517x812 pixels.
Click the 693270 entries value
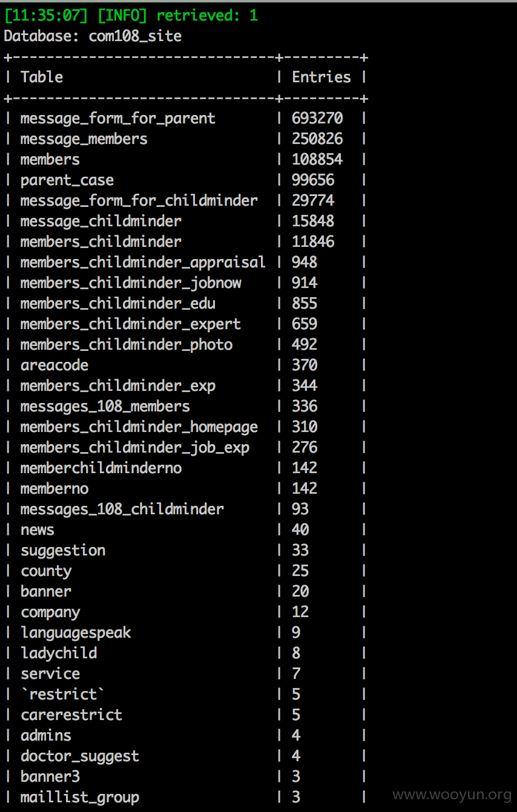point(317,118)
